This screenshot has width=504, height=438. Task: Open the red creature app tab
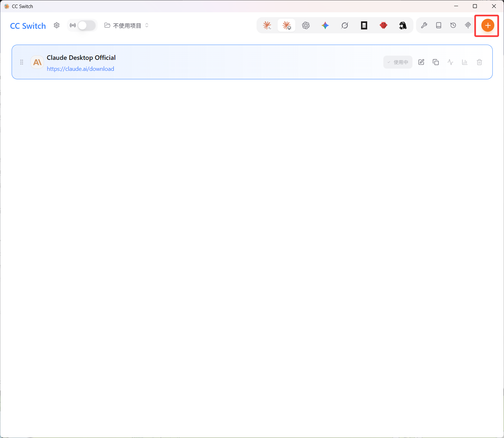point(383,25)
